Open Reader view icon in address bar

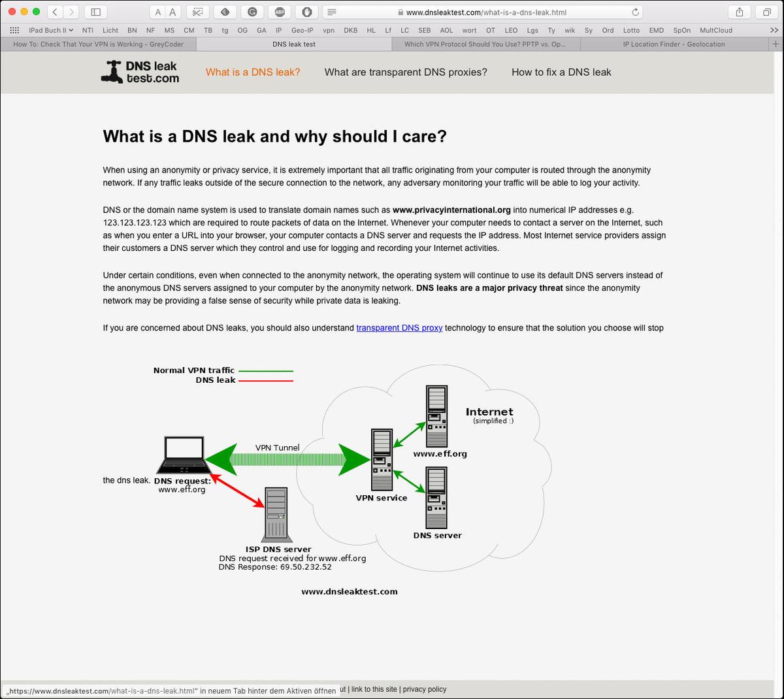pos(332,12)
